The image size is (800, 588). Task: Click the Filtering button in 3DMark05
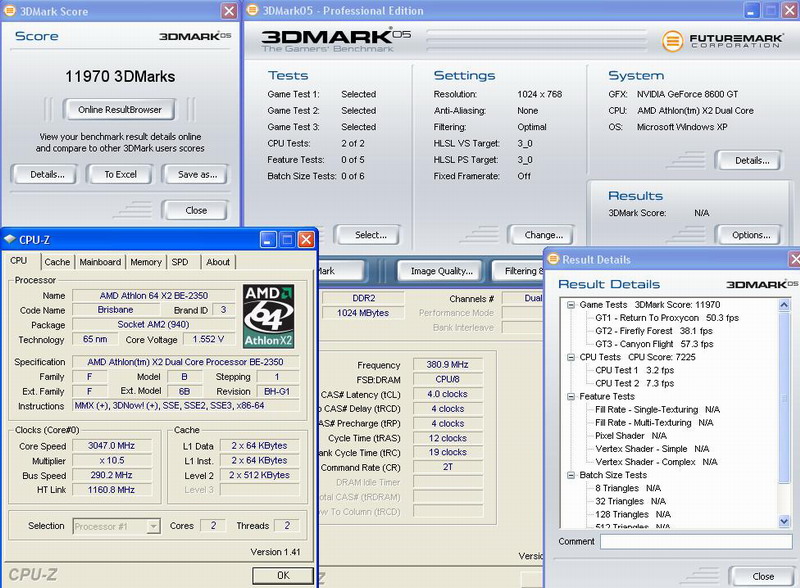click(x=518, y=271)
